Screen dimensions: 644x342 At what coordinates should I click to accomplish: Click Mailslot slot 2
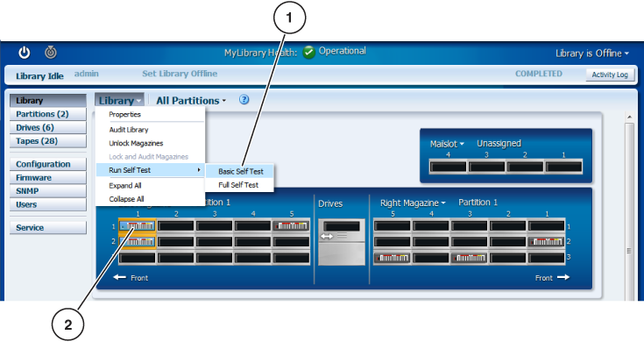click(x=525, y=167)
